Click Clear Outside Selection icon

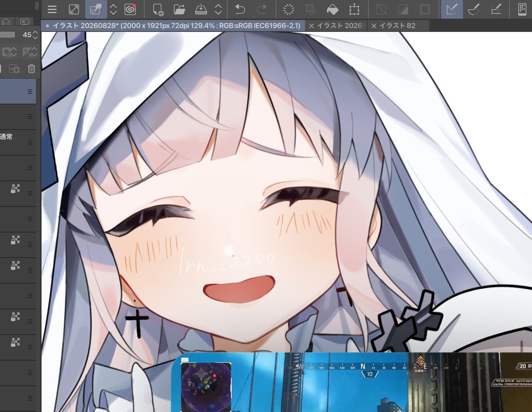pos(310,9)
